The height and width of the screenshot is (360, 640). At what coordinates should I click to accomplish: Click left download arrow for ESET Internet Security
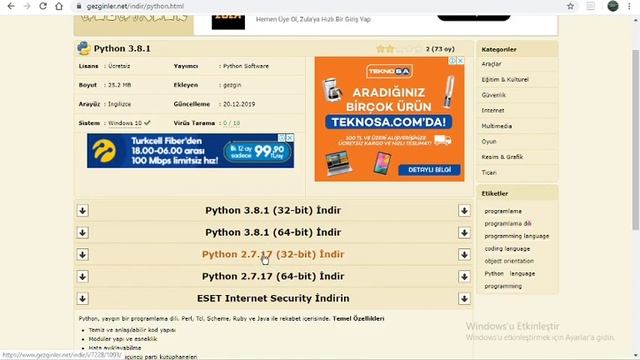pyautogui.click(x=82, y=299)
